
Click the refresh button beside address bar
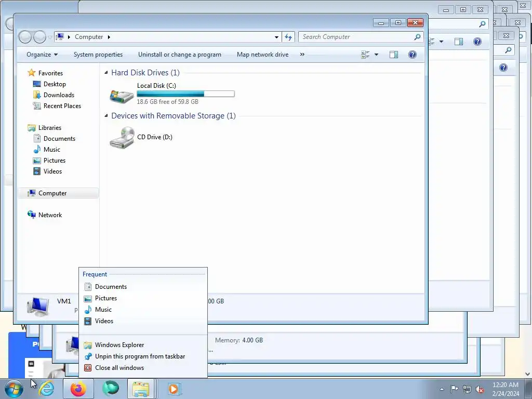point(288,37)
